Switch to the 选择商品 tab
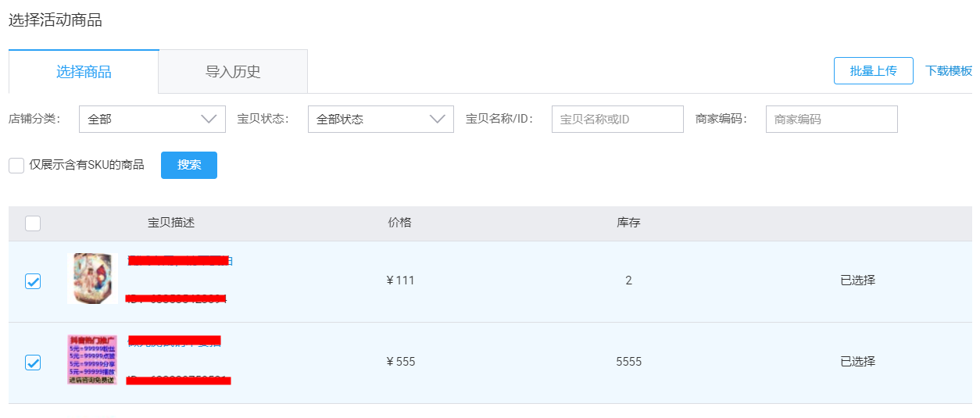The width and height of the screenshot is (980, 418). point(84,72)
